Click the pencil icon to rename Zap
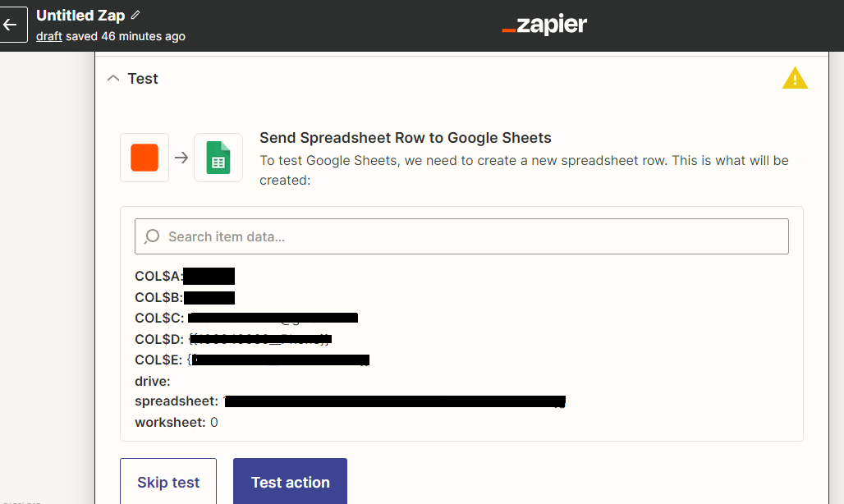 135,15
